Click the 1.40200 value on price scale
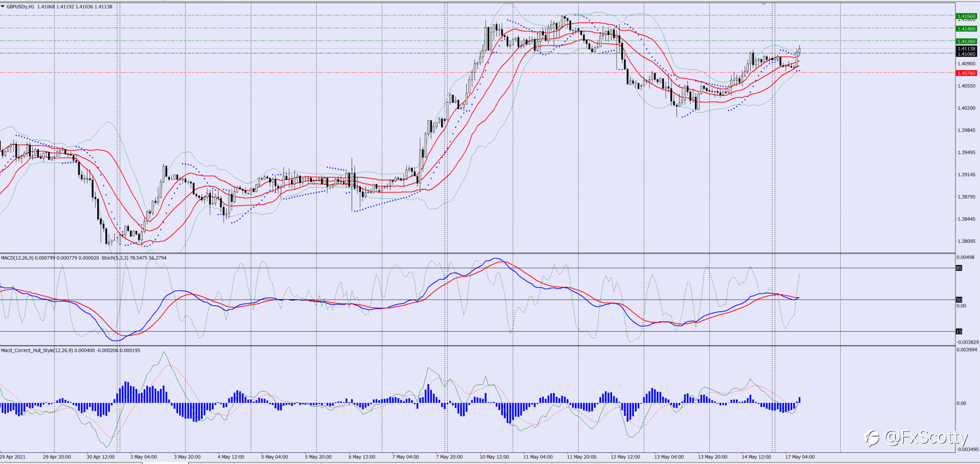The height and width of the screenshot is (464, 980). click(967, 108)
